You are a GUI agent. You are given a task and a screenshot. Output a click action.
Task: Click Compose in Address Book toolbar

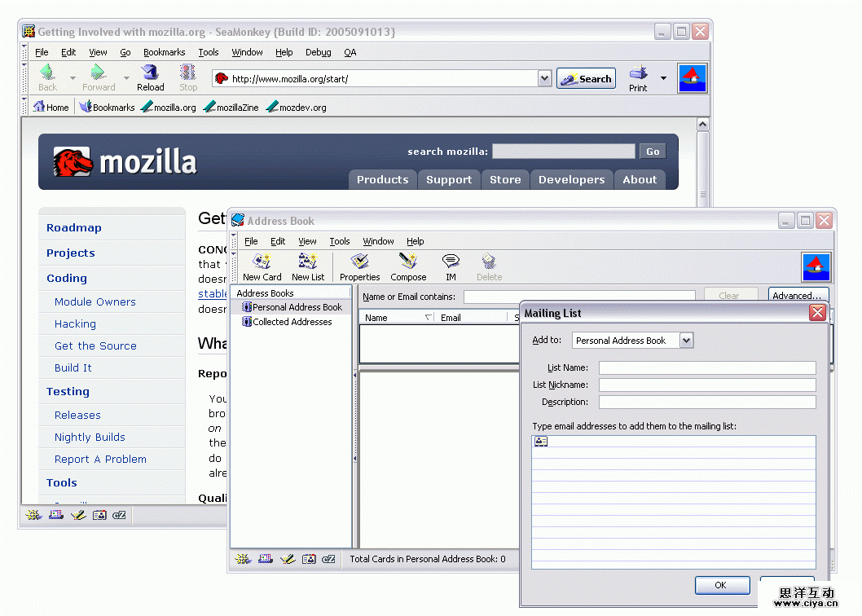click(408, 267)
